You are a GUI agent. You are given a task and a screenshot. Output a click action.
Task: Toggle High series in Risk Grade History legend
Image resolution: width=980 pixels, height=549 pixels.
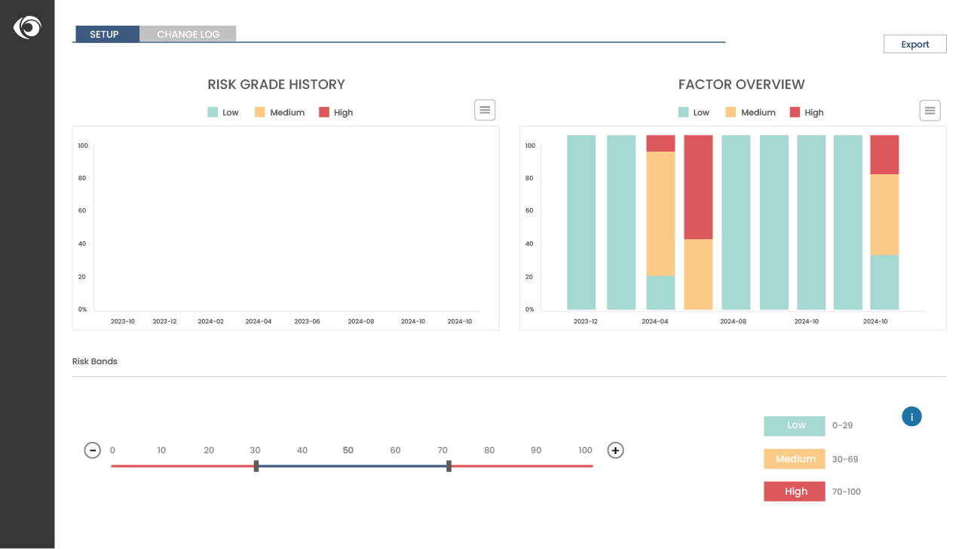click(x=335, y=112)
